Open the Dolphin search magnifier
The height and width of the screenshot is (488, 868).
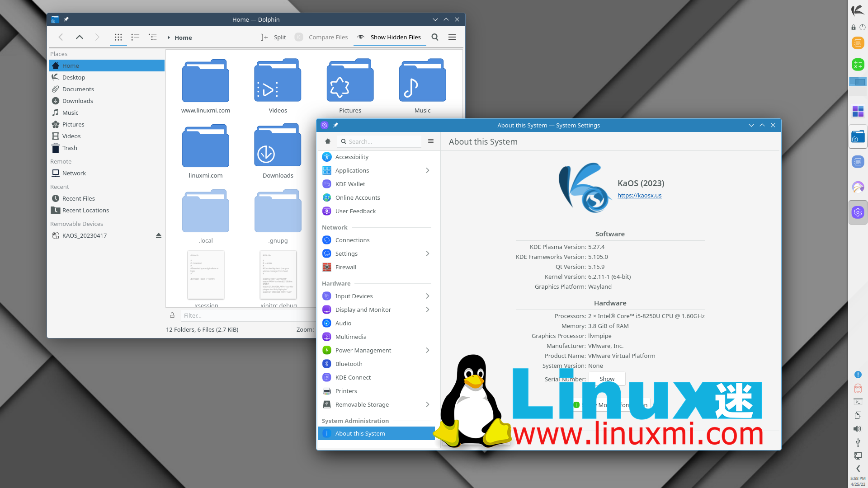[x=435, y=38]
